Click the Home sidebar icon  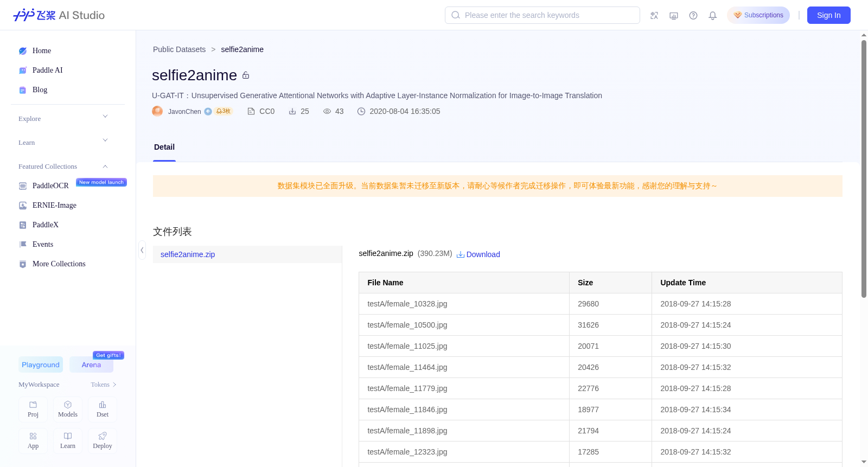[23, 51]
